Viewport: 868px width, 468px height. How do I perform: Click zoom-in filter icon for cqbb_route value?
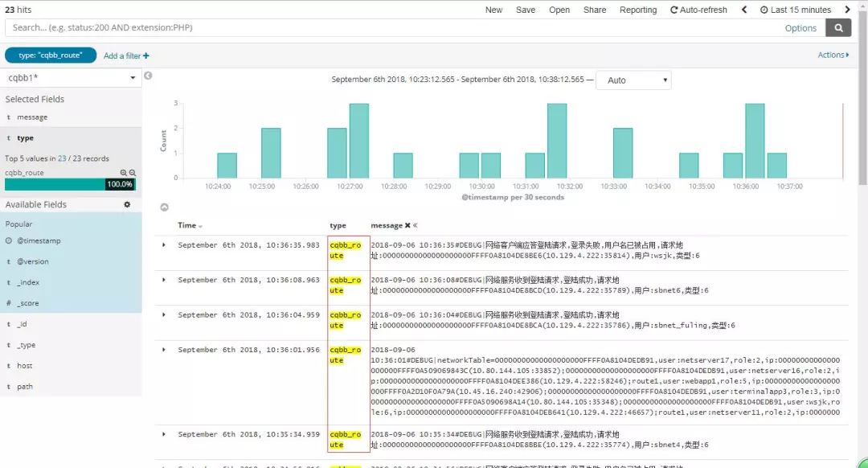tap(124, 173)
